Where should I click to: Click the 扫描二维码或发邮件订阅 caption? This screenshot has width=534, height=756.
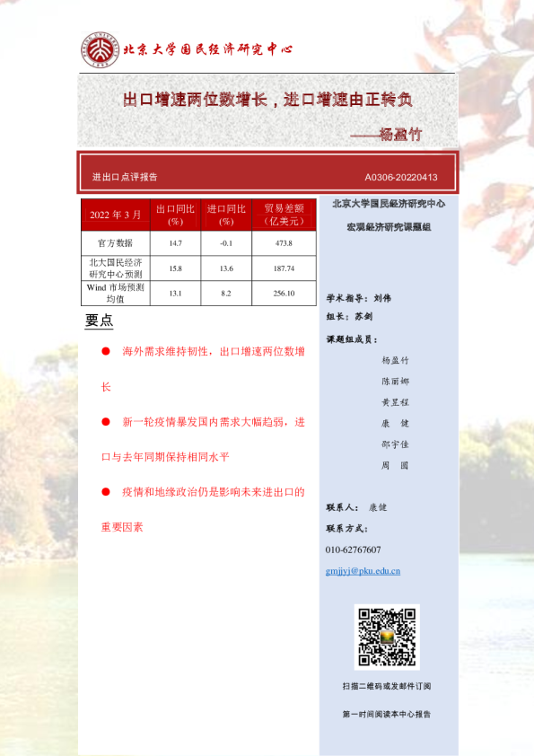pyautogui.click(x=387, y=686)
